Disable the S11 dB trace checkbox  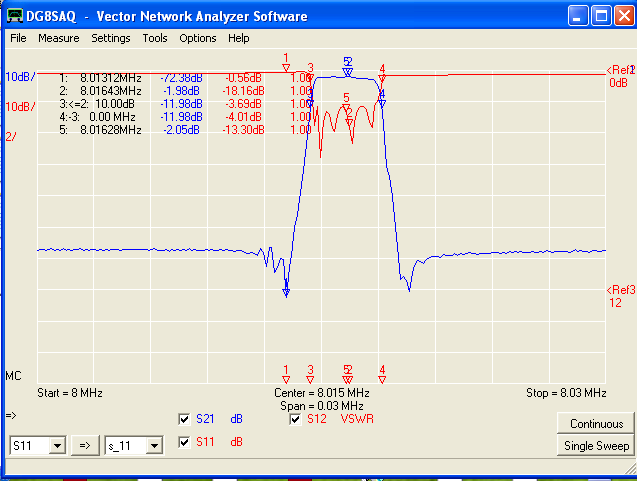(x=184, y=441)
